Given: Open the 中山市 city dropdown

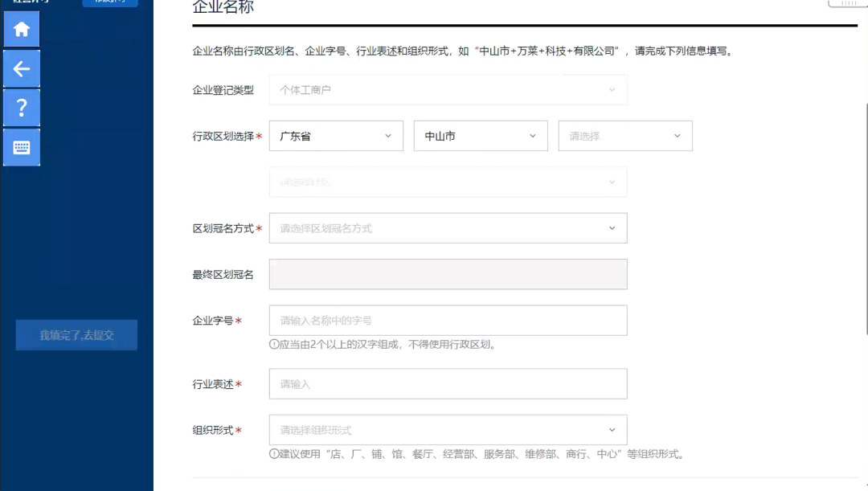Looking at the screenshot, I should (480, 136).
